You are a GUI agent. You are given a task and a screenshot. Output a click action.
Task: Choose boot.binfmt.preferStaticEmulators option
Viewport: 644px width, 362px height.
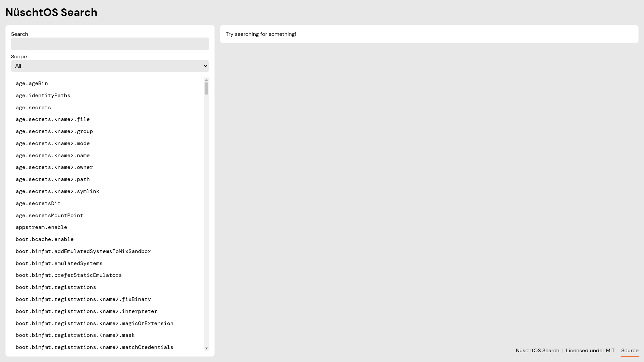pyautogui.click(x=107, y=275)
